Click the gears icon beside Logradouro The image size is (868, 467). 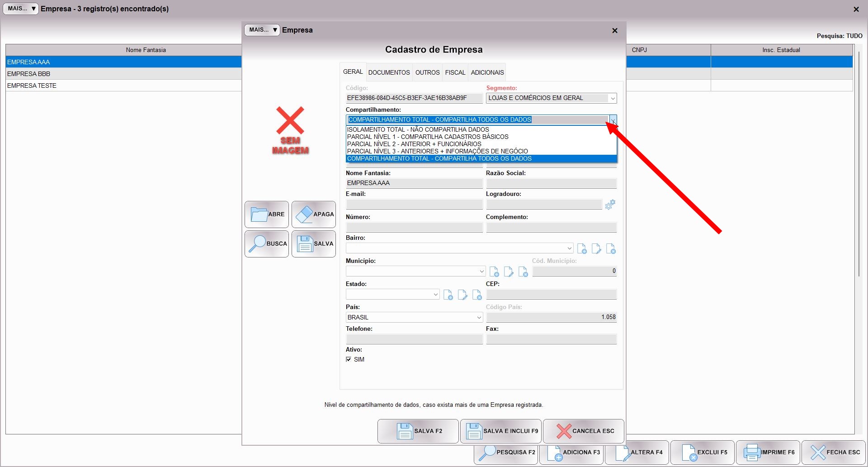click(610, 205)
